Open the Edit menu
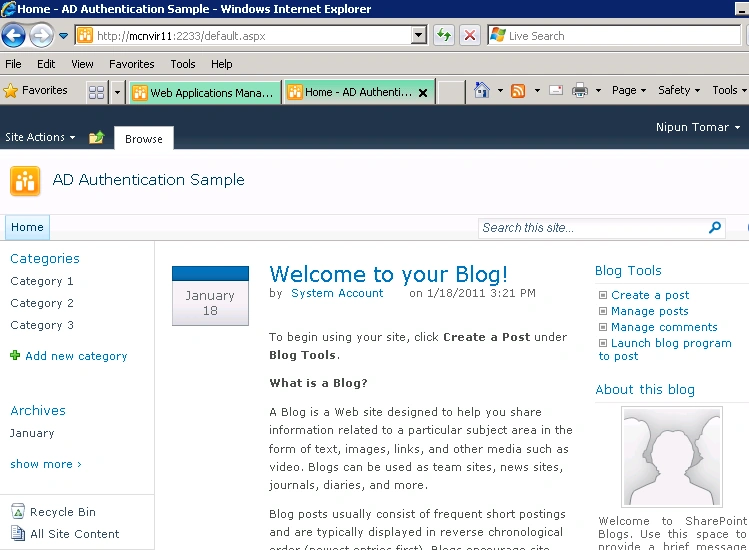This screenshot has width=749, height=550. click(x=46, y=64)
